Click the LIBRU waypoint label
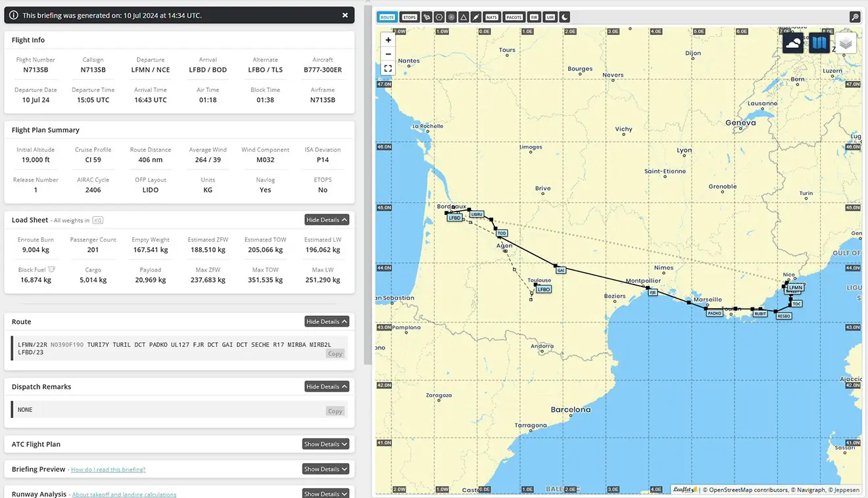The image size is (868, 498). point(477,214)
